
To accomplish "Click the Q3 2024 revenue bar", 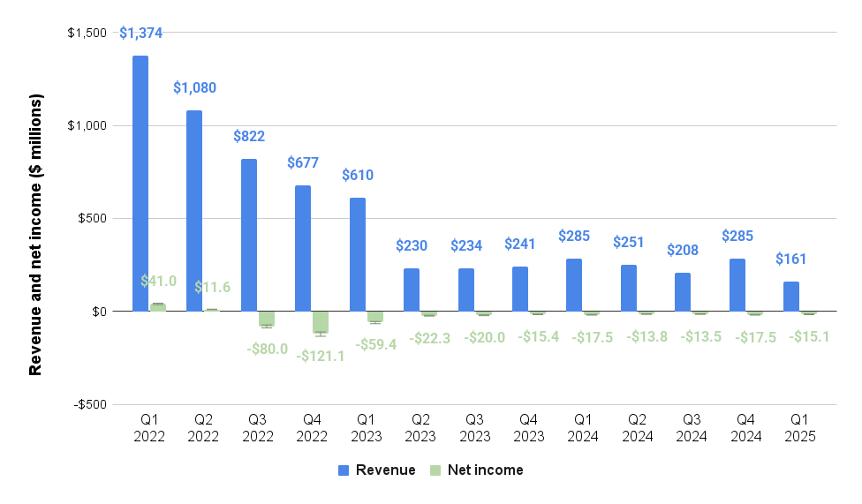I will [682, 292].
